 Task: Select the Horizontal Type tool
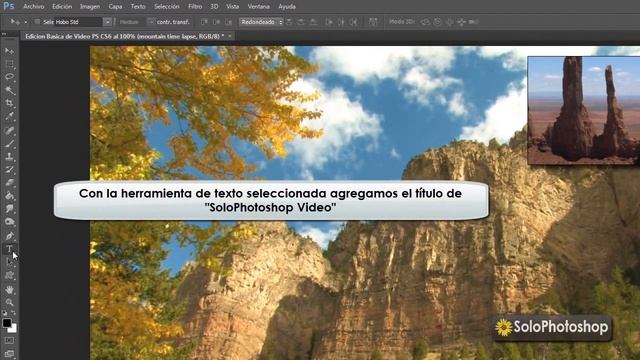[x=9, y=249]
